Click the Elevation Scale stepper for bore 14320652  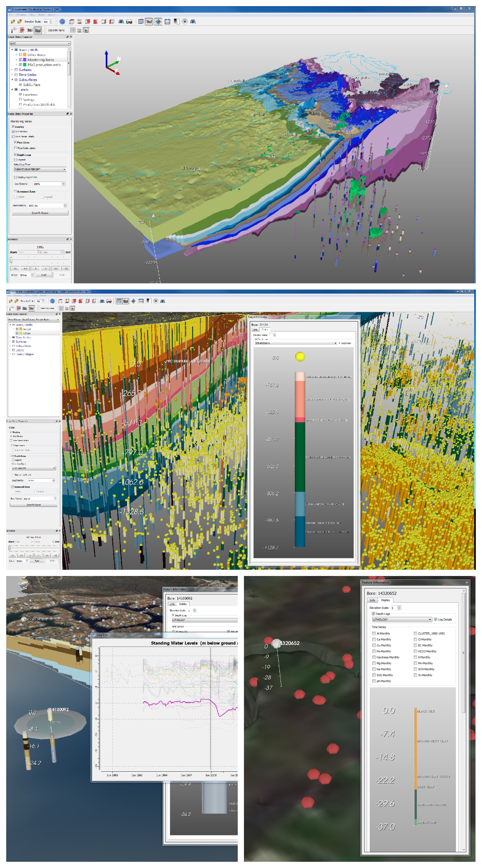click(x=399, y=608)
